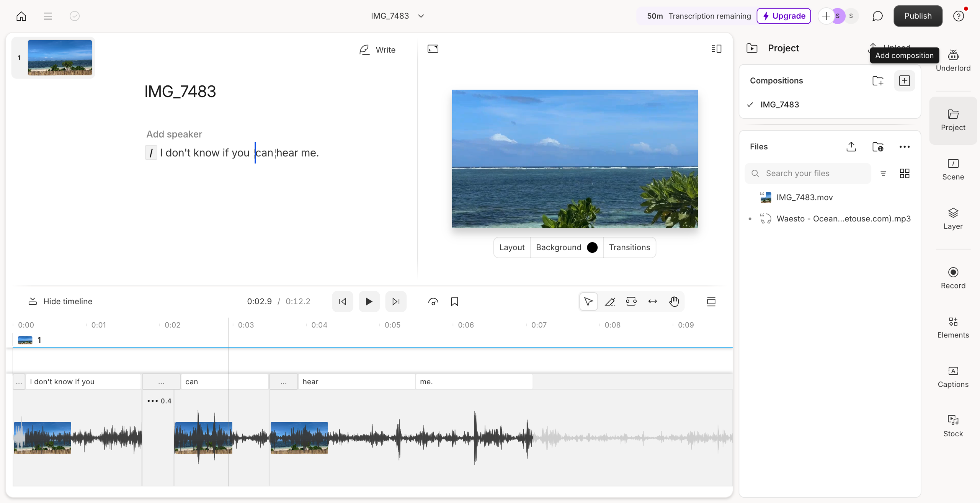Switch files to grid view

pyautogui.click(x=904, y=174)
